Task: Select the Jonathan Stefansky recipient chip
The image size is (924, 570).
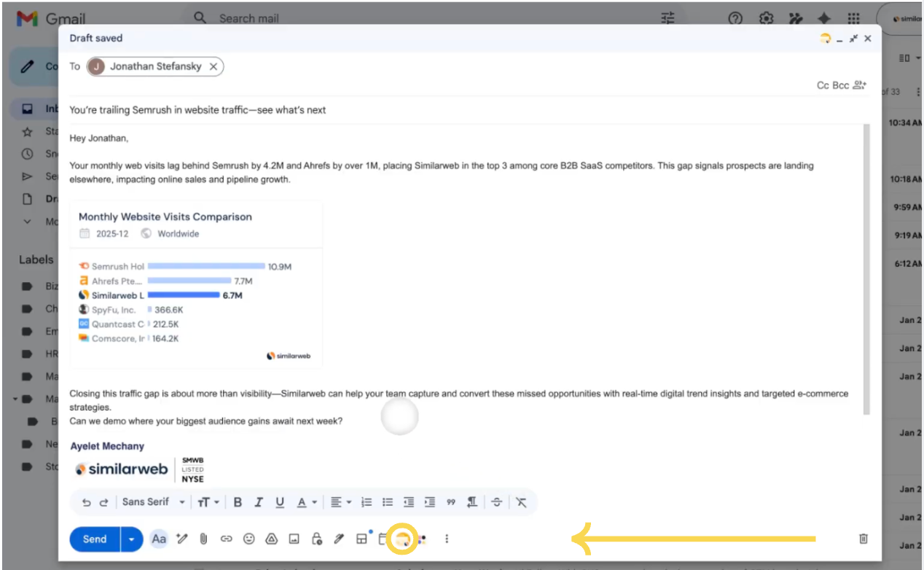Action: pyautogui.click(x=155, y=66)
